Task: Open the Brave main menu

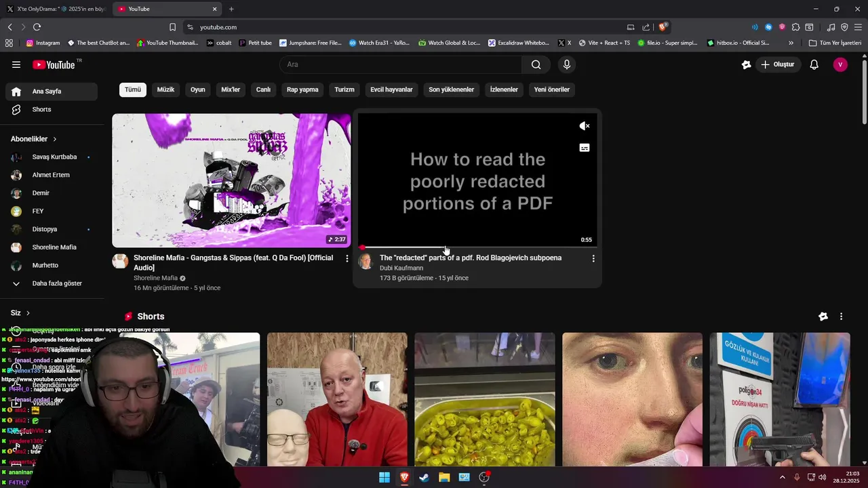Action: click(858, 27)
